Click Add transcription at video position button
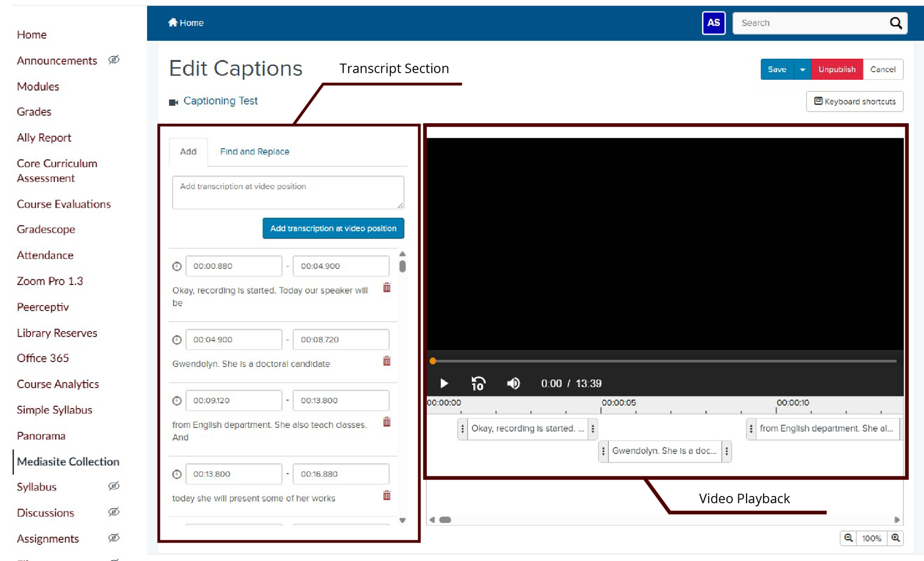924x561 pixels. pyautogui.click(x=333, y=228)
